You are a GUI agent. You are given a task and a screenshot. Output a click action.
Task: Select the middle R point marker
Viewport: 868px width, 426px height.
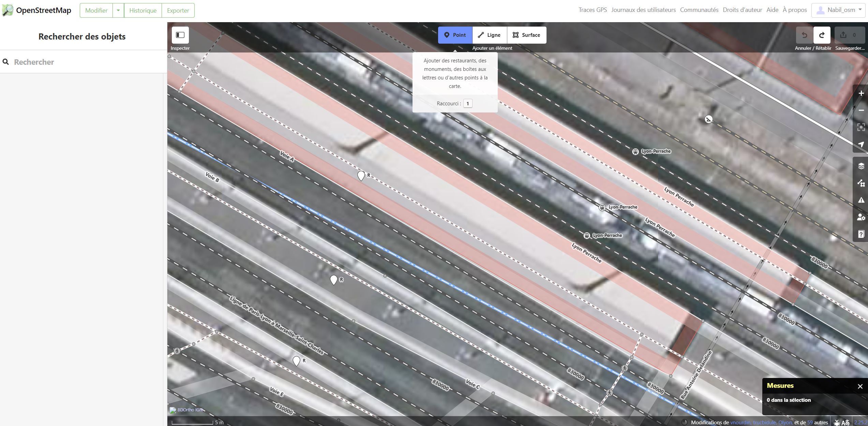[334, 280]
